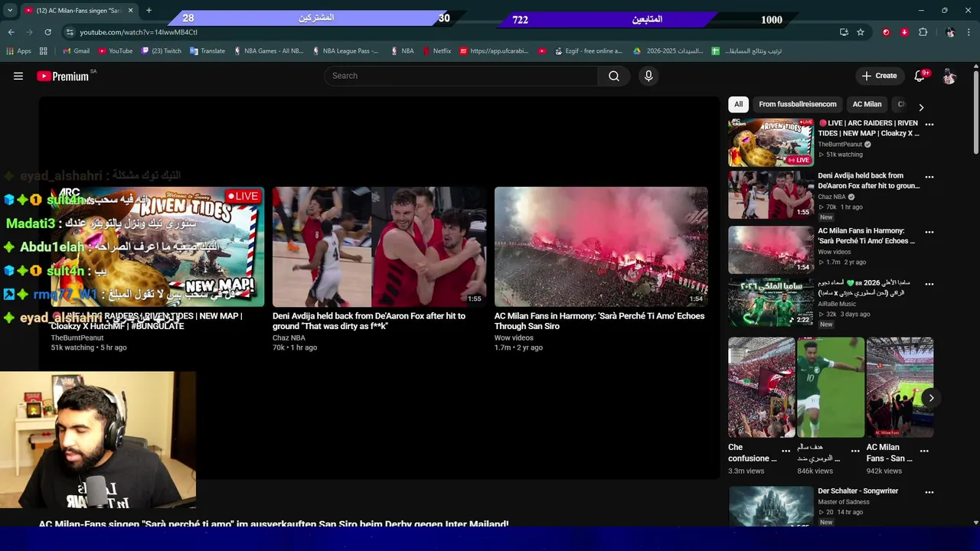980x551 pixels.
Task: Open the tab search dropdown arrow
Action: [10, 11]
